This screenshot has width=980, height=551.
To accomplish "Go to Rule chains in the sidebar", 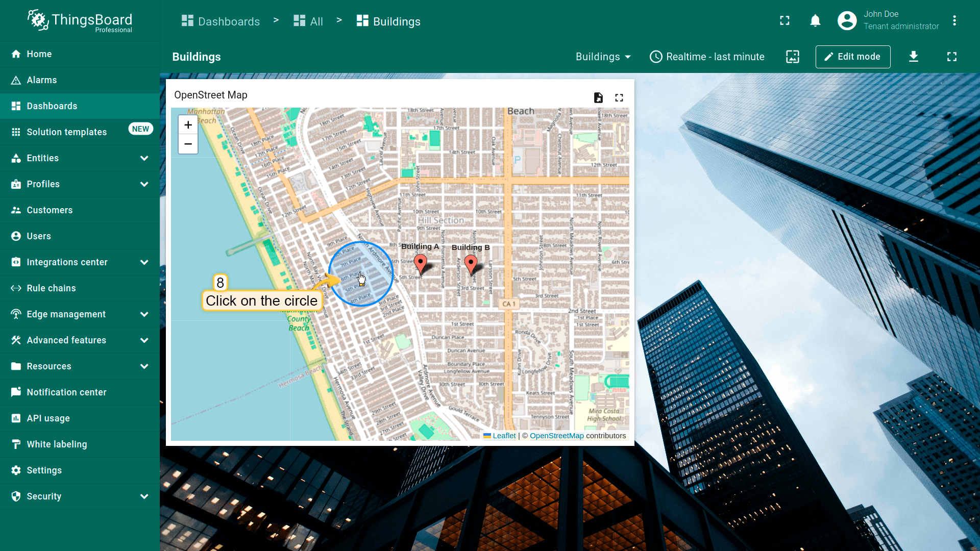I will coord(51,288).
